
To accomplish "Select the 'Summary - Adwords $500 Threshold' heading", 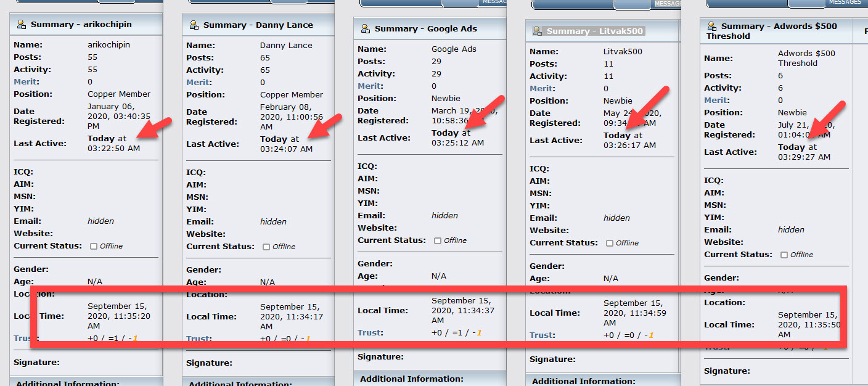I will click(772, 31).
